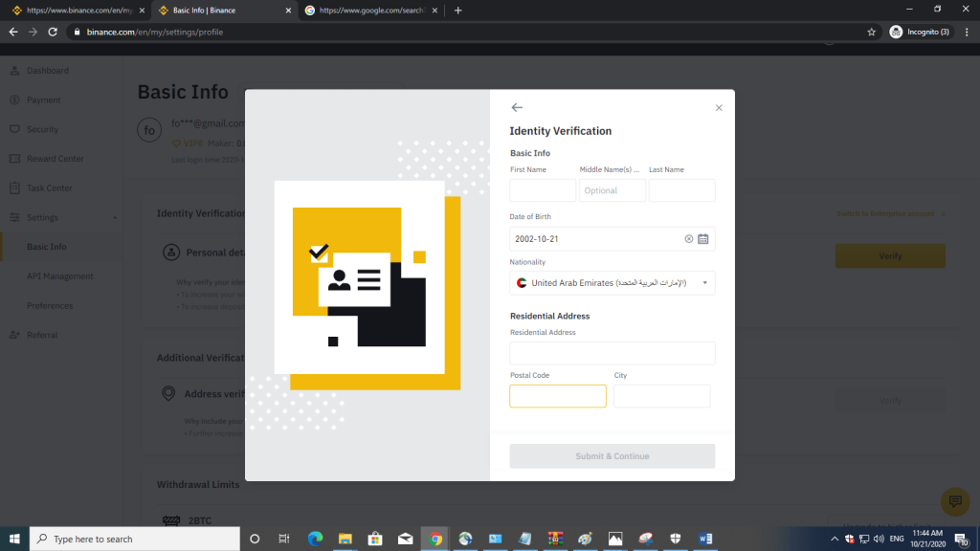Close the Basic Info | Binance tab
Viewport: 980px width, 551px height.
[x=288, y=11]
